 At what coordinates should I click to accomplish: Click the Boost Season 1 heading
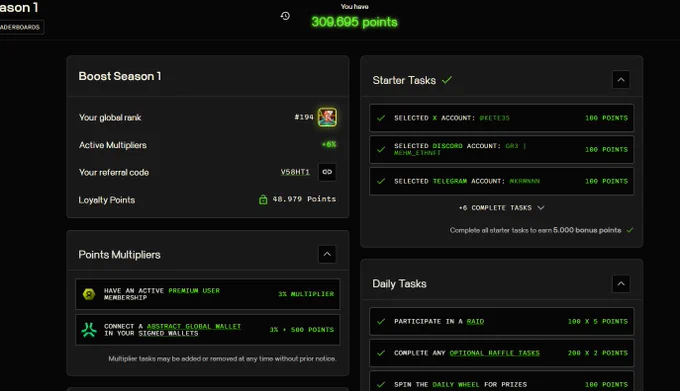(x=120, y=76)
